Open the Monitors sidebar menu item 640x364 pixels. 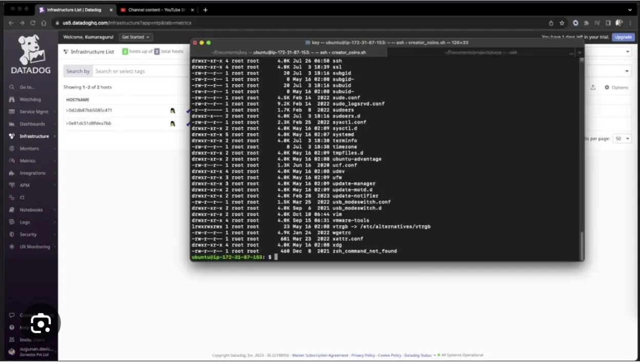[x=32, y=149]
